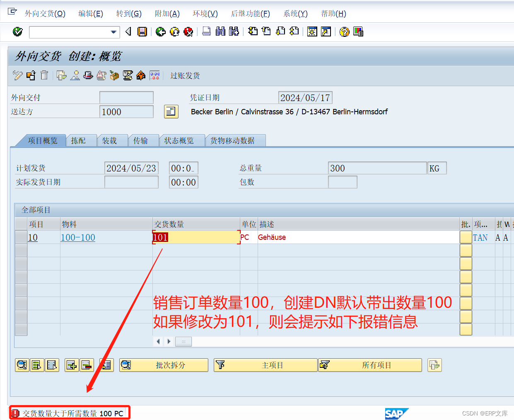Click the 所有项目 button
This screenshot has height=420, width=514.
pos(369,365)
